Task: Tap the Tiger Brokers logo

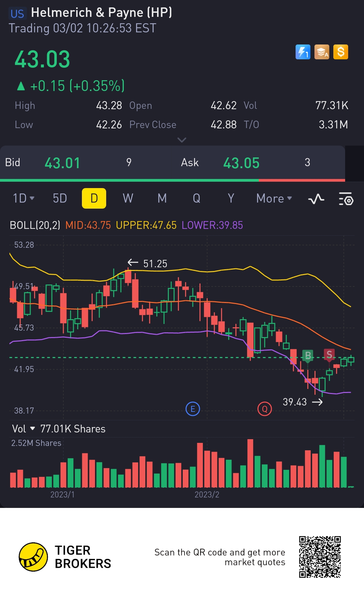Action: tap(65, 557)
